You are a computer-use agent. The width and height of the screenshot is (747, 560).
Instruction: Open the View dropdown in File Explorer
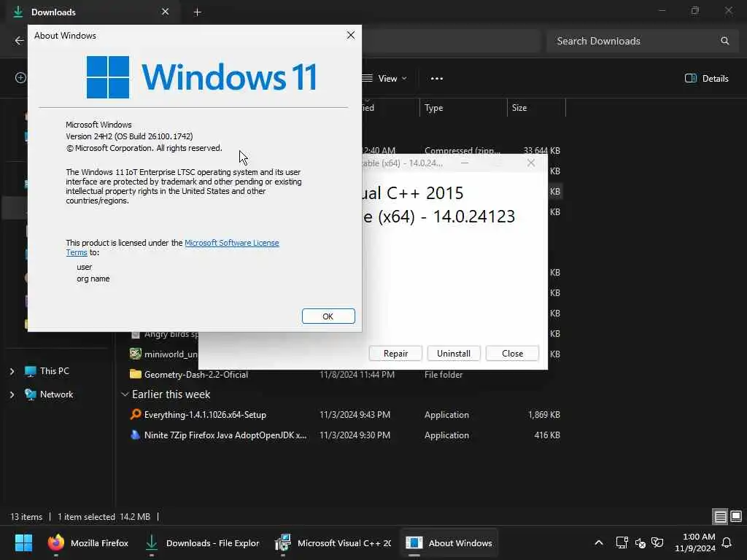384,79
